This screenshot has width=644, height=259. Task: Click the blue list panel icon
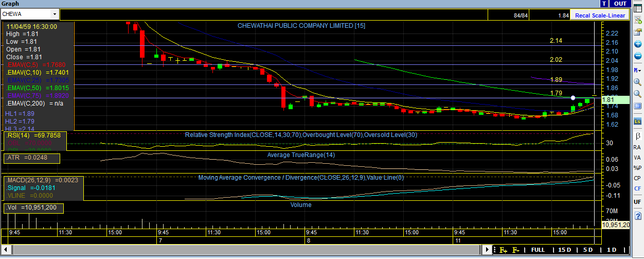(637, 107)
